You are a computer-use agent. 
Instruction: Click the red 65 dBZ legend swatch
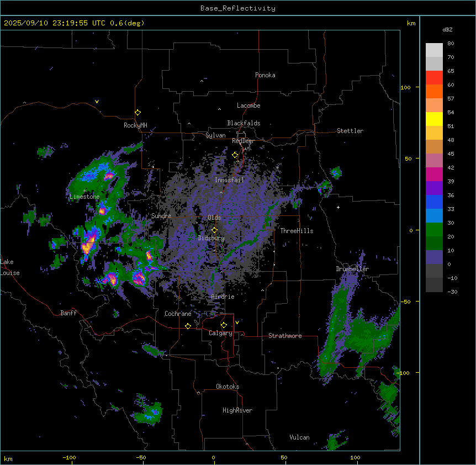pos(434,78)
